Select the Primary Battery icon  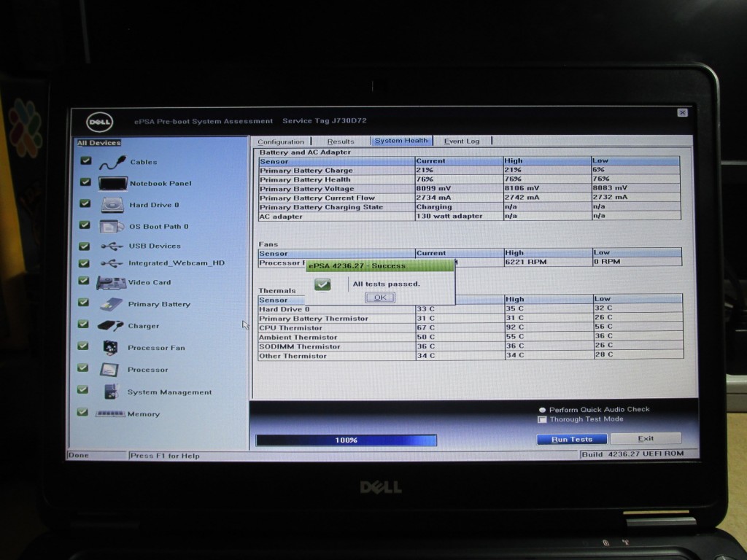point(111,304)
